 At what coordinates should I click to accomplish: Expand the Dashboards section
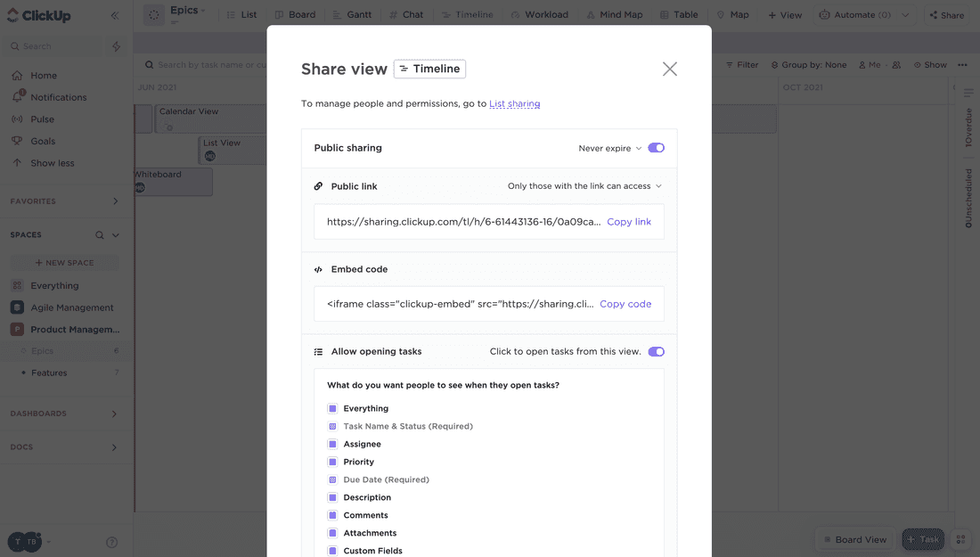coord(114,414)
